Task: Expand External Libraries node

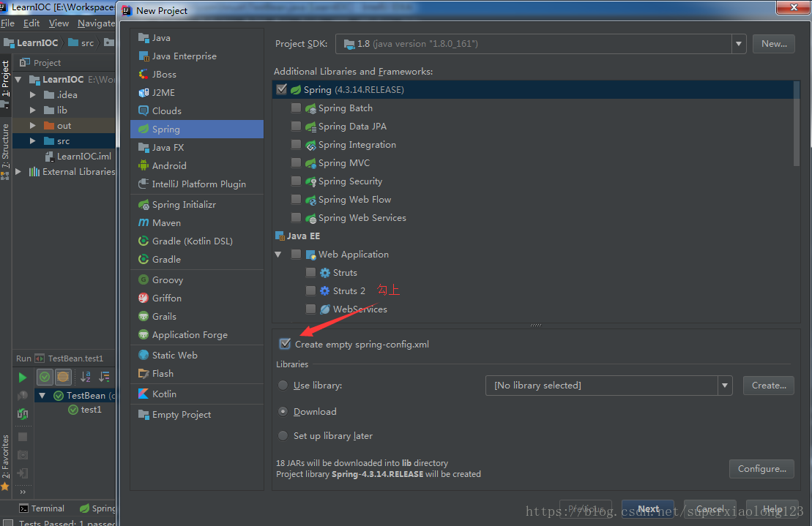Action: pyautogui.click(x=18, y=172)
